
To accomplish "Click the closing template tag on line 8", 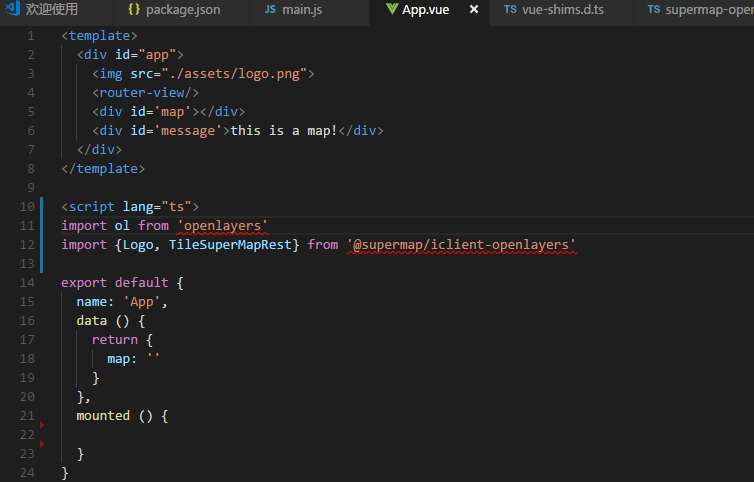I will 103,169.
